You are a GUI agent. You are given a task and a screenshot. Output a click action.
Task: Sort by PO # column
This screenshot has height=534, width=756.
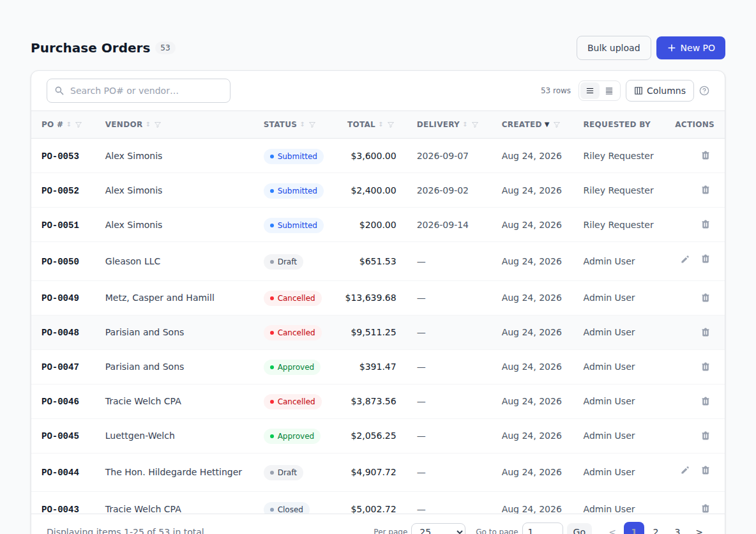tap(69, 125)
